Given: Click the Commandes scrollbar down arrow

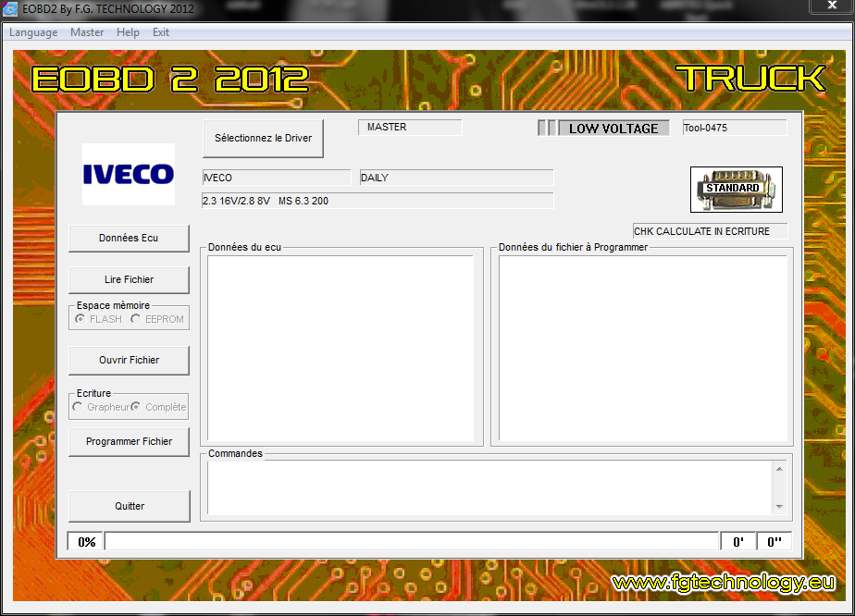Looking at the screenshot, I should tap(779, 507).
